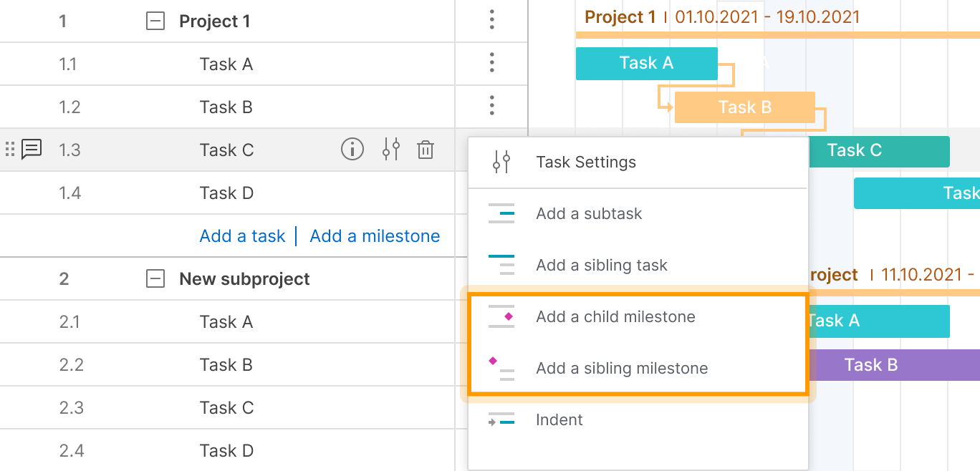
Task: Delete Task C using the trash icon
Action: click(426, 150)
